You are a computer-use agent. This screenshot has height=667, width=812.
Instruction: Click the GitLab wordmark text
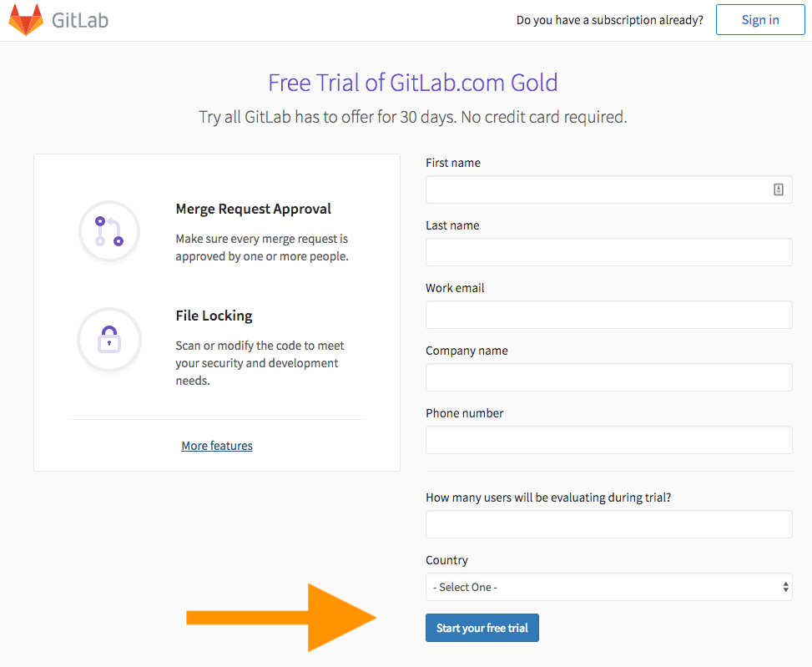[x=83, y=19]
